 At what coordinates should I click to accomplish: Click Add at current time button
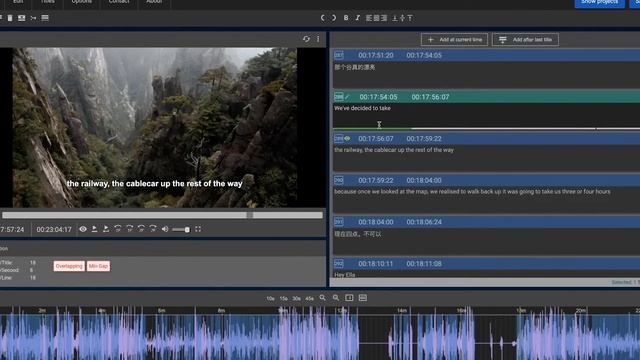click(454, 40)
